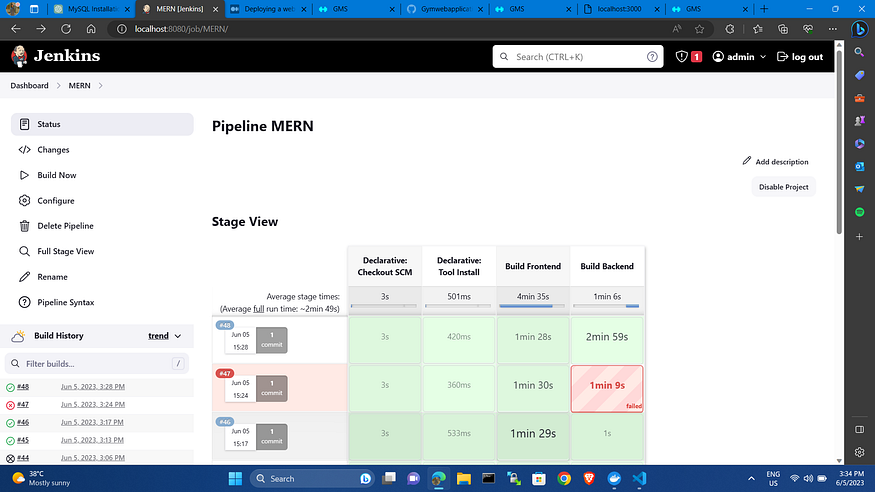Click the success status icon for build #48

(10, 387)
